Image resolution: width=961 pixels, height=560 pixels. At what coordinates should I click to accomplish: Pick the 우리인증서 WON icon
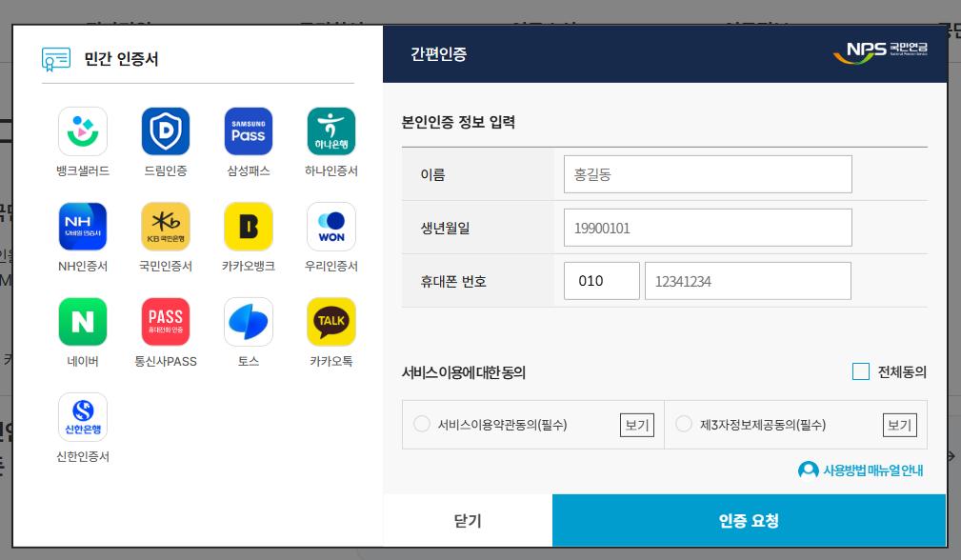tap(330, 227)
